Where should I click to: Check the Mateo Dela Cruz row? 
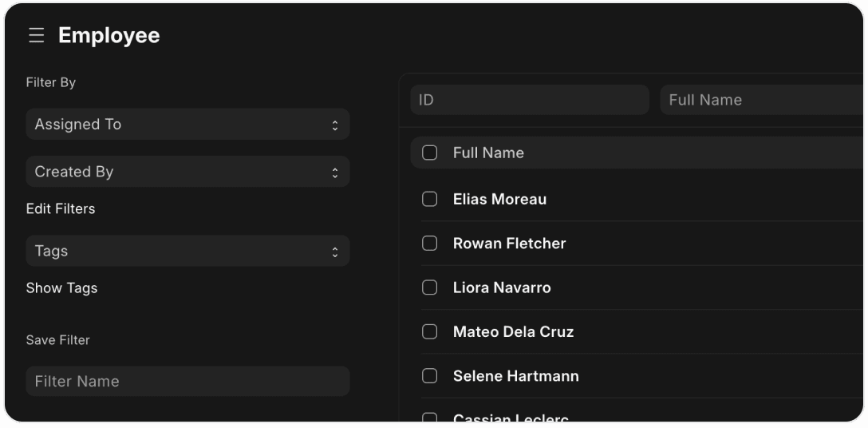click(x=430, y=331)
